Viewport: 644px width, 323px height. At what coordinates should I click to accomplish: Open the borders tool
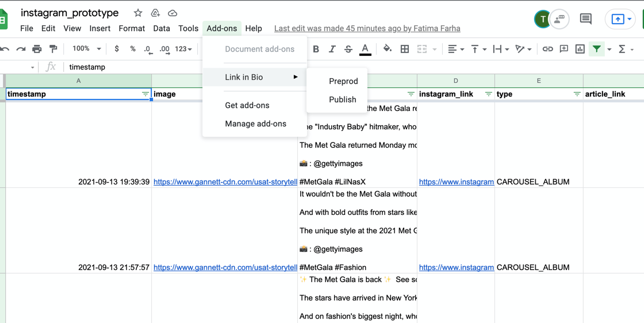tap(405, 49)
